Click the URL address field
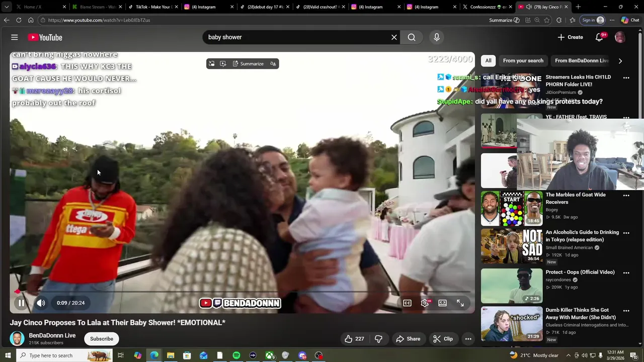Screen dimensions: 644x362 [x=262, y=20]
